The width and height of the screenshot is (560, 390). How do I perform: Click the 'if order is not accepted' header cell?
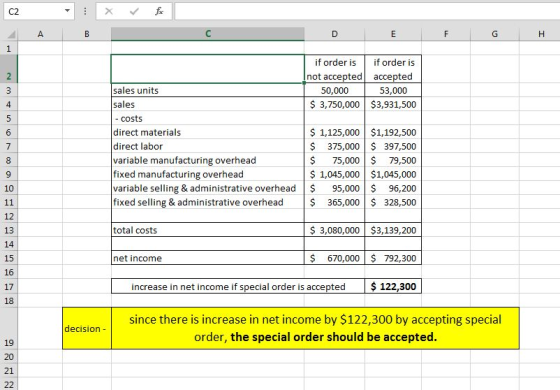point(334,69)
